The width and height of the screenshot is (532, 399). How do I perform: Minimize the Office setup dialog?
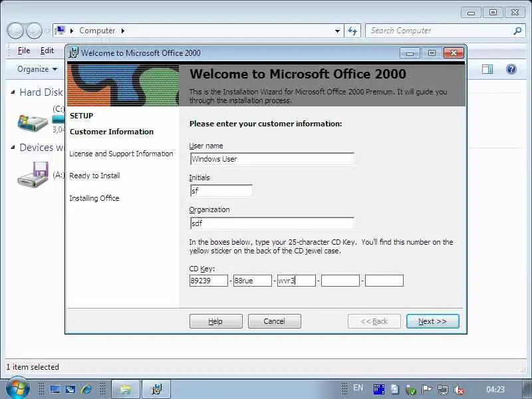click(x=410, y=53)
